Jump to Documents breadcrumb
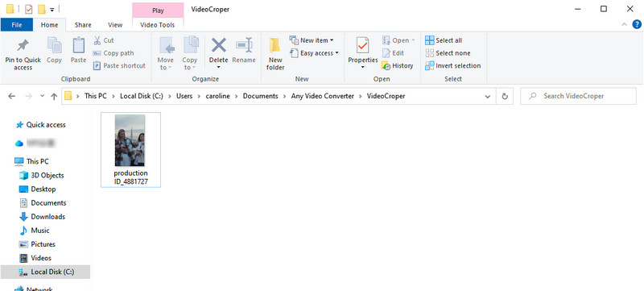The image size is (644, 291). click(x=260, y=96)
